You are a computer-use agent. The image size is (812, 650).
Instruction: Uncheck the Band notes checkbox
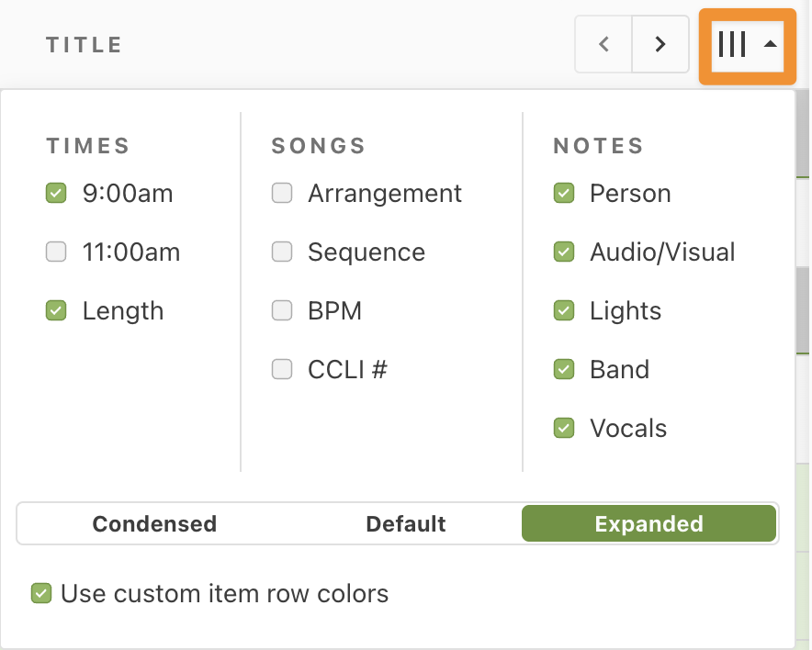[x=564, y=369]
